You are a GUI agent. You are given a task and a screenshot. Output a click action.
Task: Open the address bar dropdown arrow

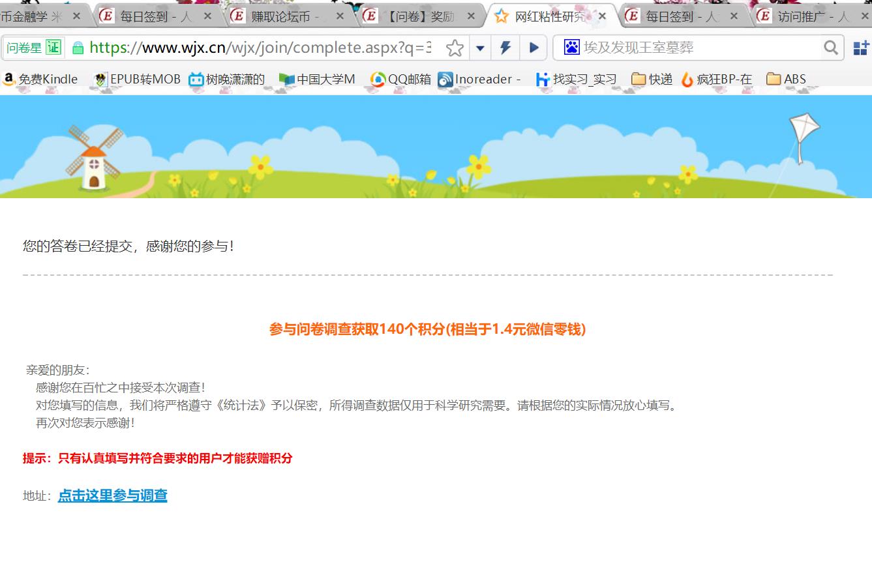tap(480, 48)
